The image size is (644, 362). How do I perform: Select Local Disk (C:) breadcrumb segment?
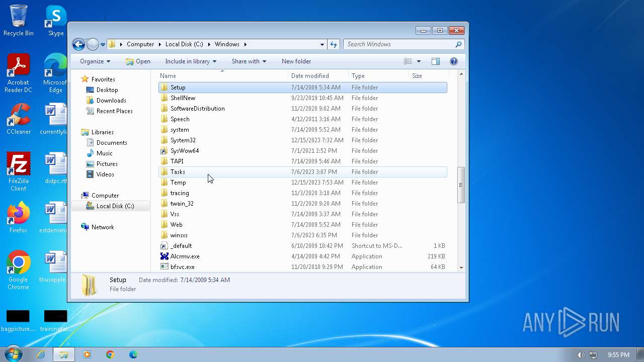pyautogui.click(x=184, y=44)
